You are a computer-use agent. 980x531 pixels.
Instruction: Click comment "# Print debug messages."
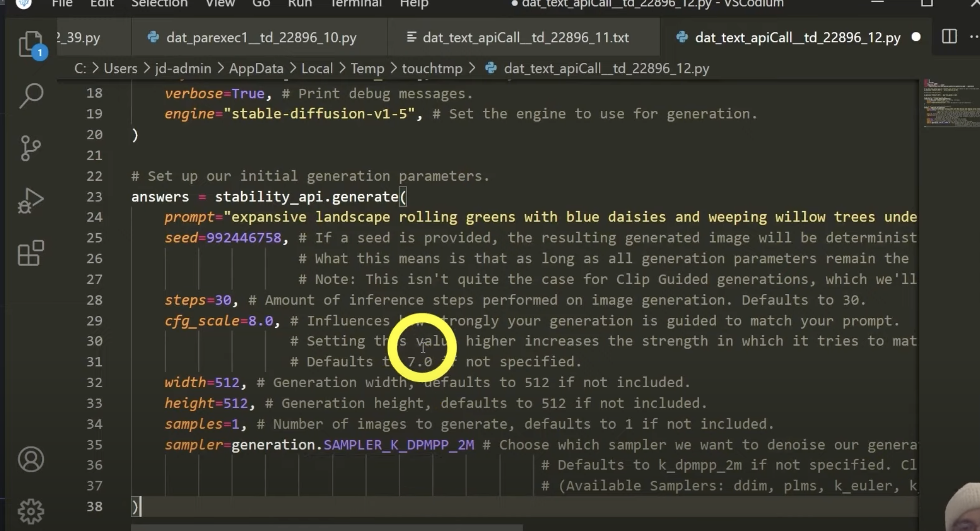click(377, 93)
